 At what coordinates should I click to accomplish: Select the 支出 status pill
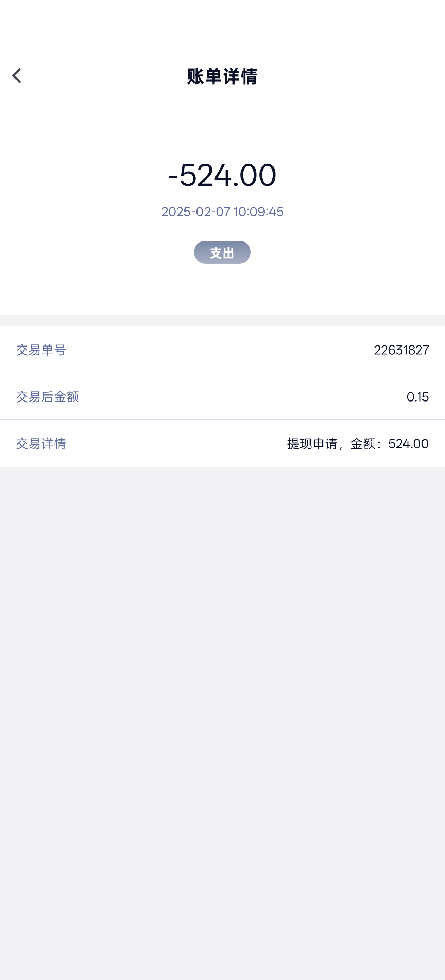[x=222, y=252]
